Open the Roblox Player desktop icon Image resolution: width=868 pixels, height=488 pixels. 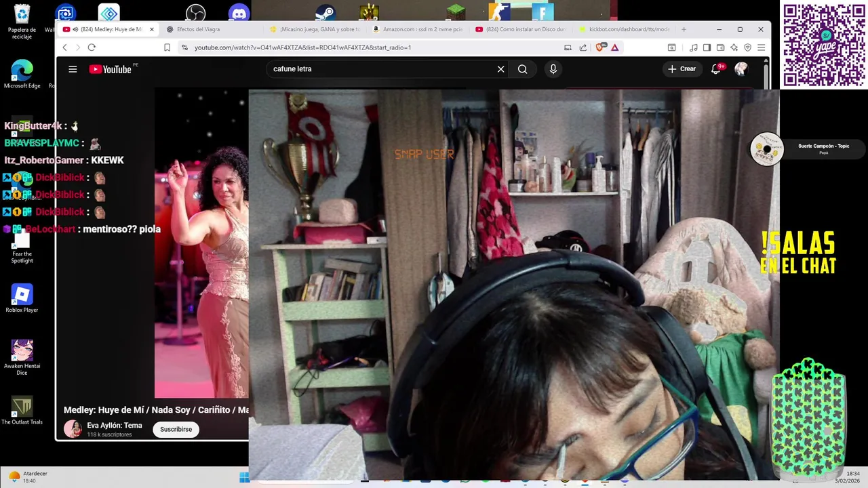point(22,299)
